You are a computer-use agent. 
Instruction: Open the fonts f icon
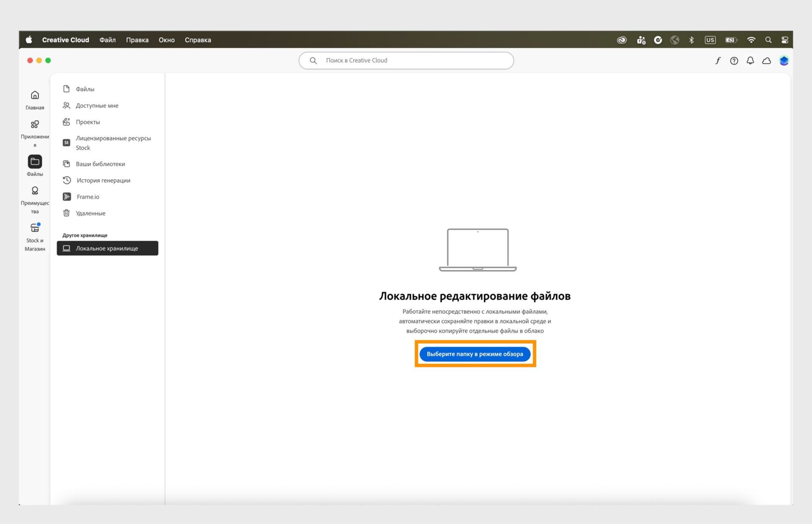point(718,61)
